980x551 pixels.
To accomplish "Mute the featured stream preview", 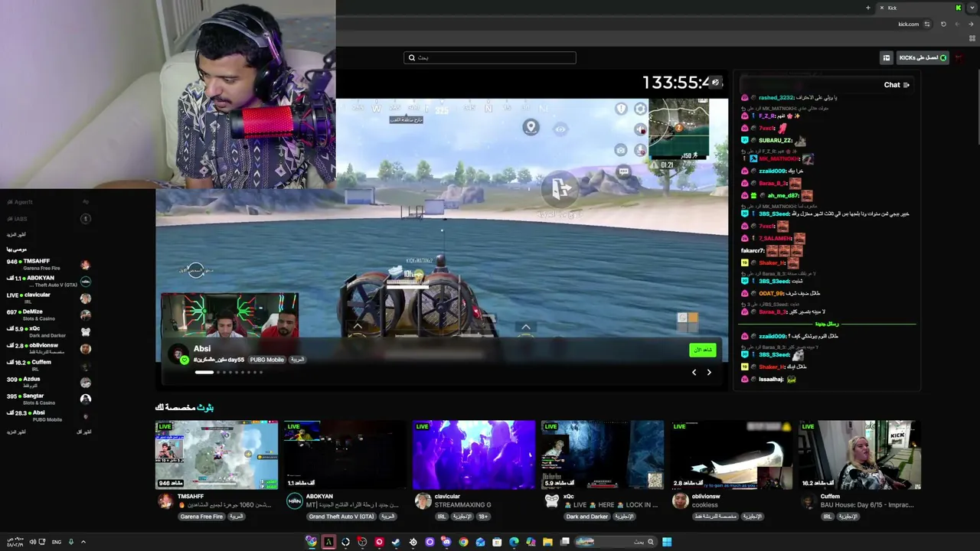I will pos(715,82).
